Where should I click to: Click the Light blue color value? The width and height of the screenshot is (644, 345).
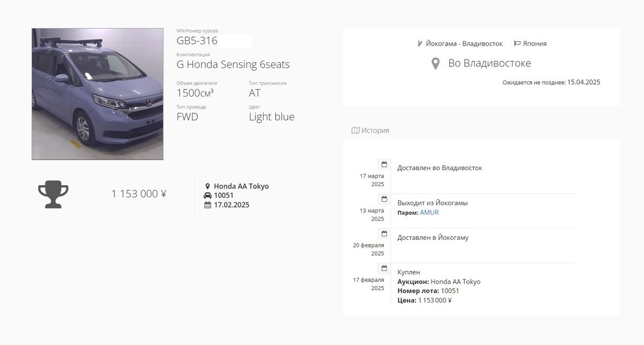click(x=272, y=117)
